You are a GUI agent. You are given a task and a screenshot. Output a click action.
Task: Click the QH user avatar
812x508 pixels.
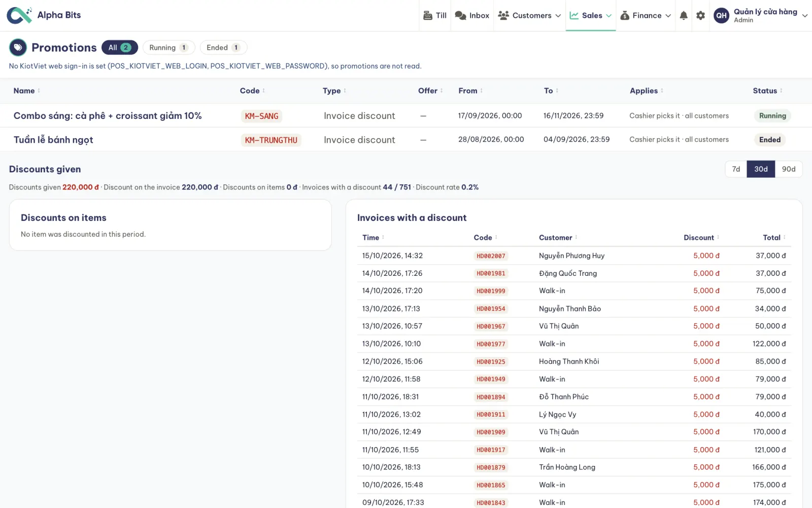click(x=721, y=15)
